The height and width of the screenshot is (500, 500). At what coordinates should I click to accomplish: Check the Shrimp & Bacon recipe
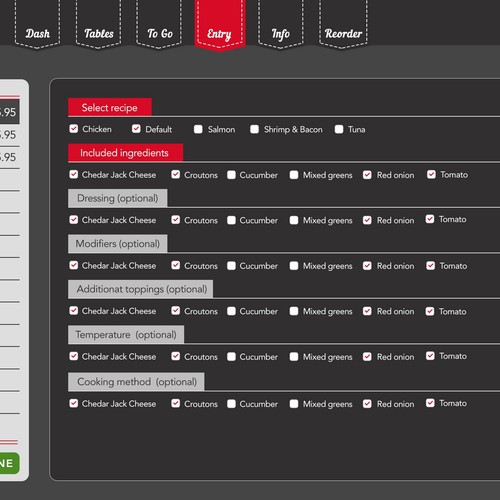click(x=255, y=129)
